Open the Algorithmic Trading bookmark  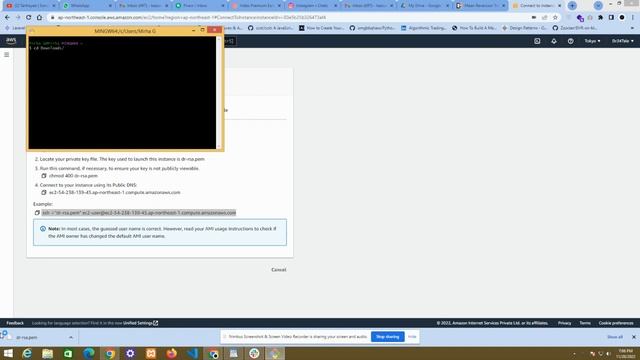[x=423, y=28]
